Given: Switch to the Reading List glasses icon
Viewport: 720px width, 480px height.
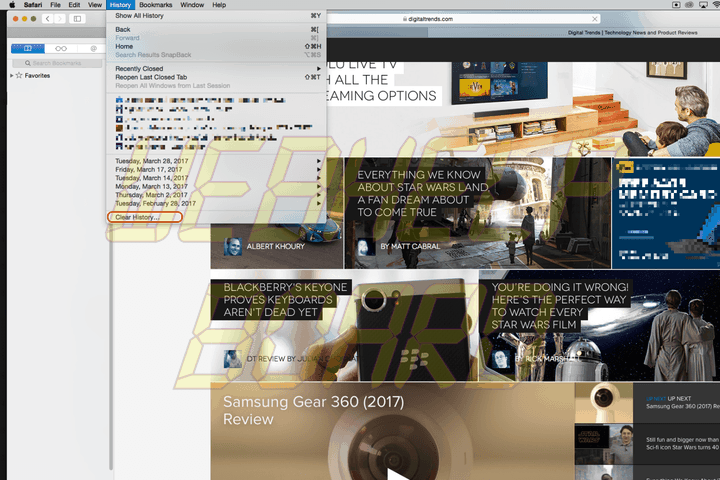Looking at the screenshot, I should tap(61, 48).
